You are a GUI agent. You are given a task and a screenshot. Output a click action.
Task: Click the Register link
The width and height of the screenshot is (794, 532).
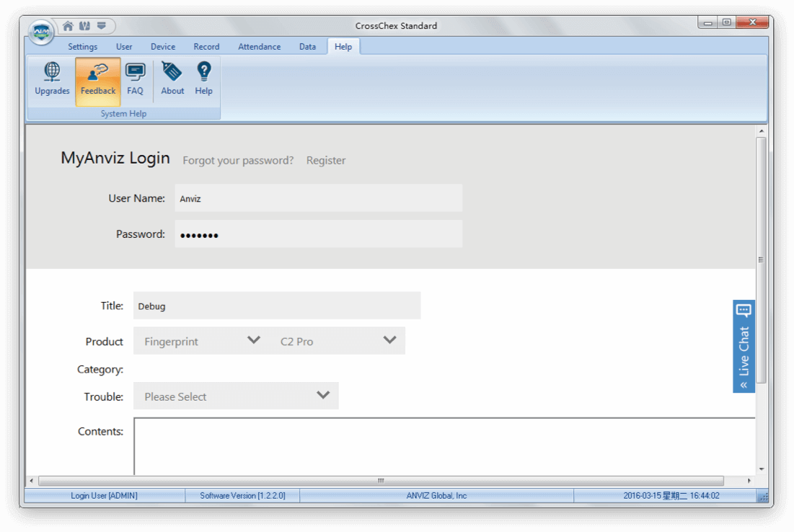tap(326, 160)
